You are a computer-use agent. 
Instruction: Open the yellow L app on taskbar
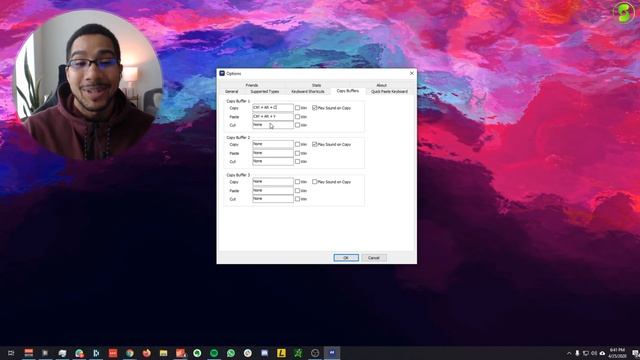281,353
